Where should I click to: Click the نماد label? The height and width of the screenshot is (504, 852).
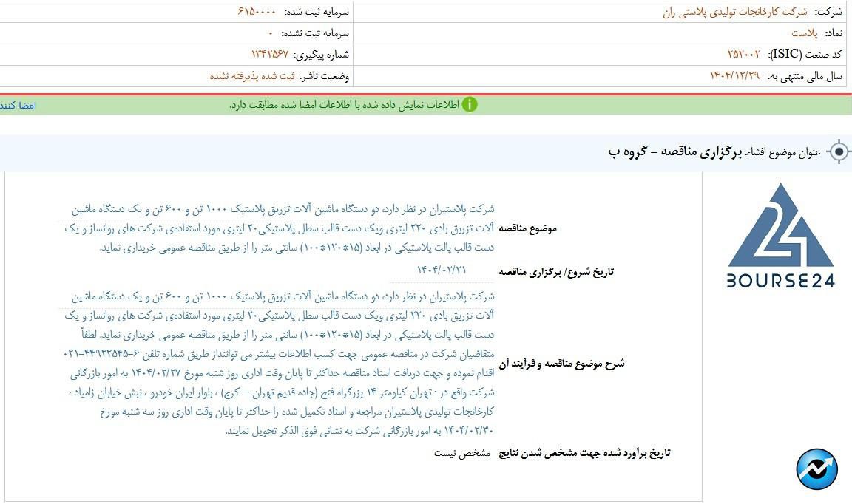coord(833,34)
